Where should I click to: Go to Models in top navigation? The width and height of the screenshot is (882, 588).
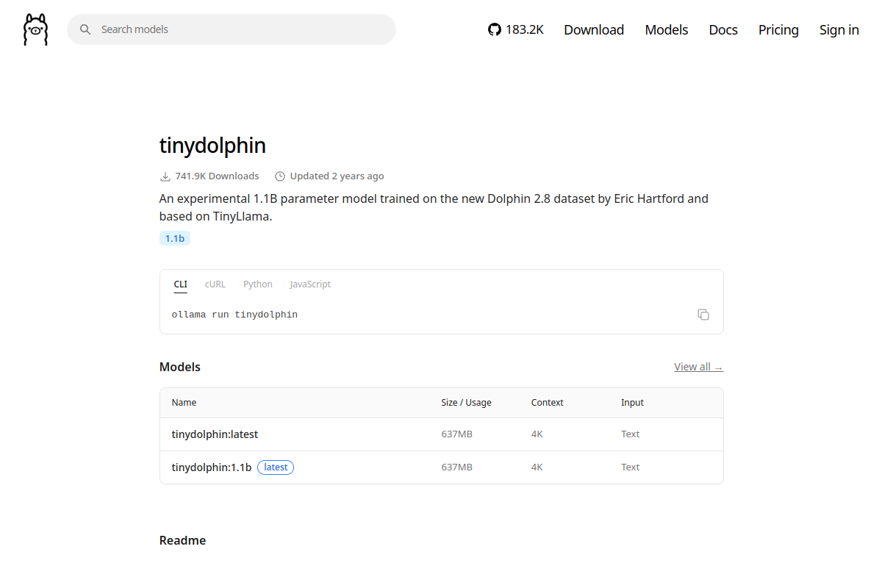(x=667, y=29)
